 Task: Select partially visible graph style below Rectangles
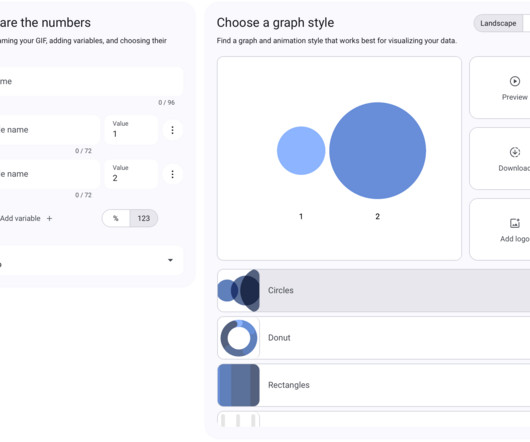pyautogui.click(x=374, y=419)
